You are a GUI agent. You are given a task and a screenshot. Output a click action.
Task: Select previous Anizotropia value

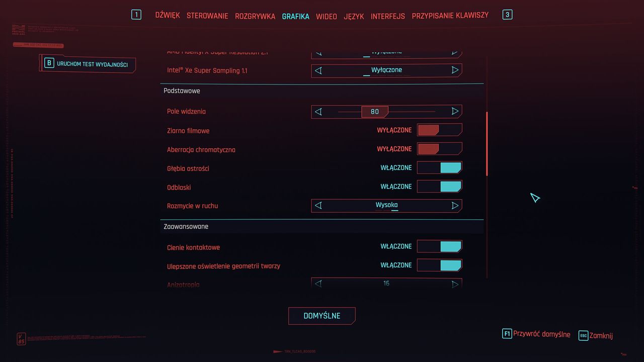tap(318, 284)
